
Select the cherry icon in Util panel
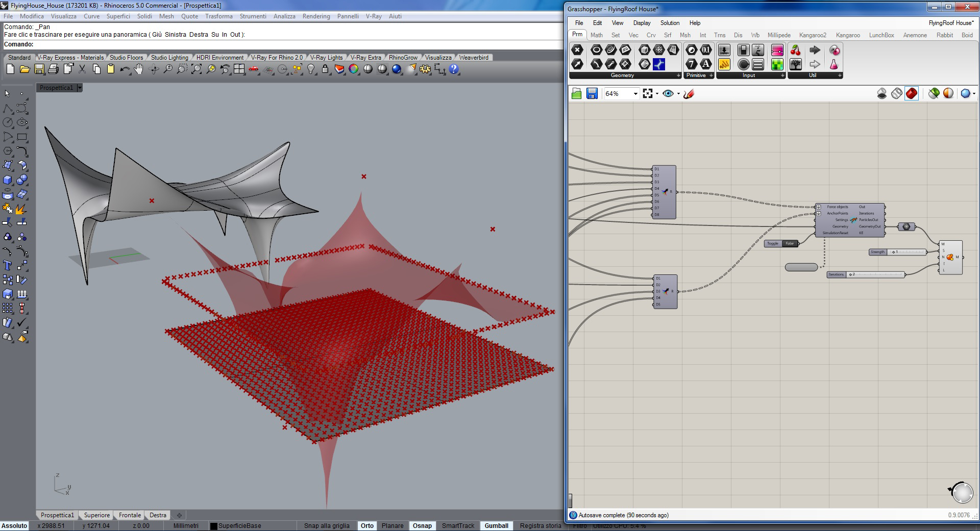point(795,50)
